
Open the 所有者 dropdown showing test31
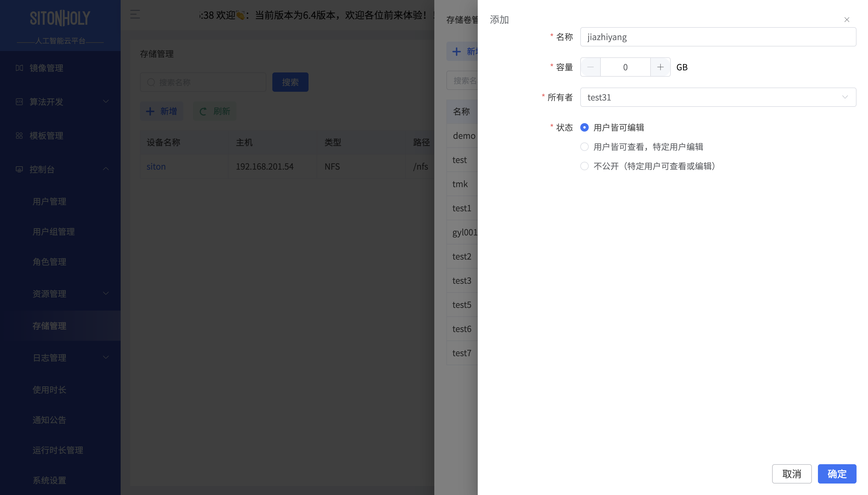click(x=718, y=97)
